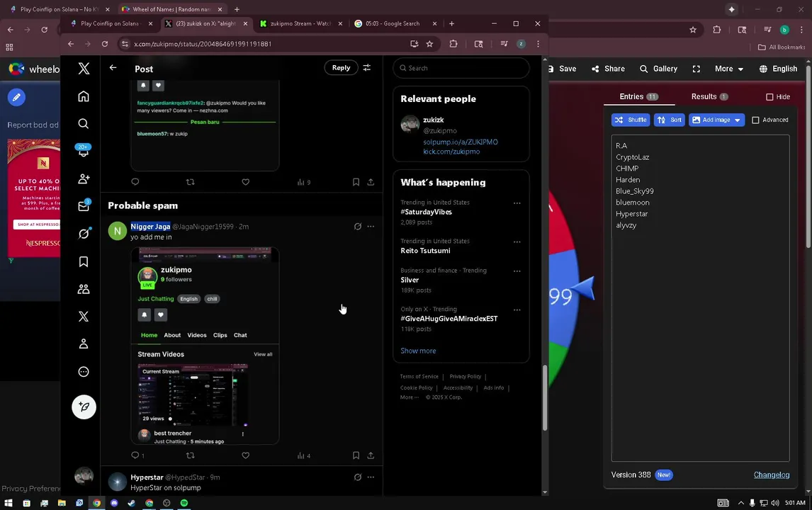
Task: Open Explore search icon in X sidebar
Action: [x=84, y=124]
